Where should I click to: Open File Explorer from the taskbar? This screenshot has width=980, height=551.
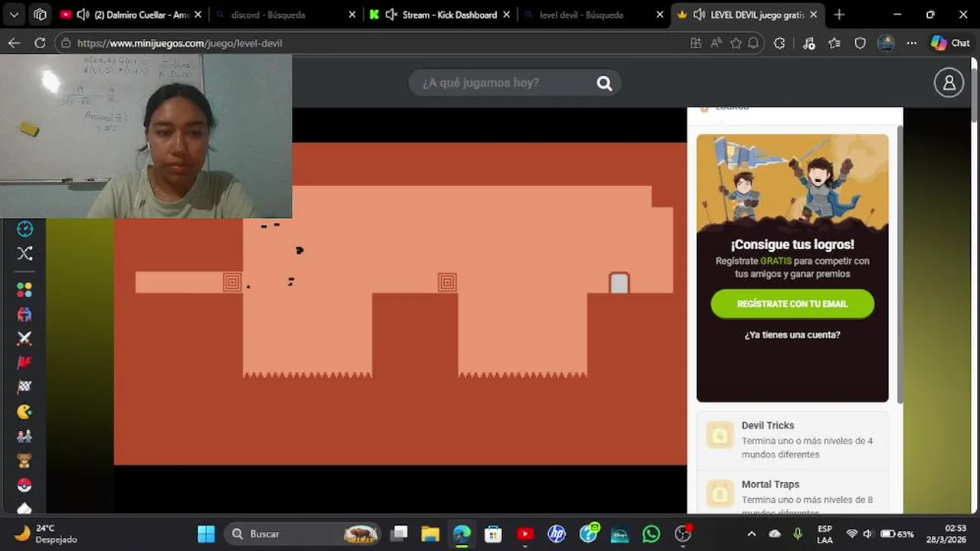tap(430, 534)
